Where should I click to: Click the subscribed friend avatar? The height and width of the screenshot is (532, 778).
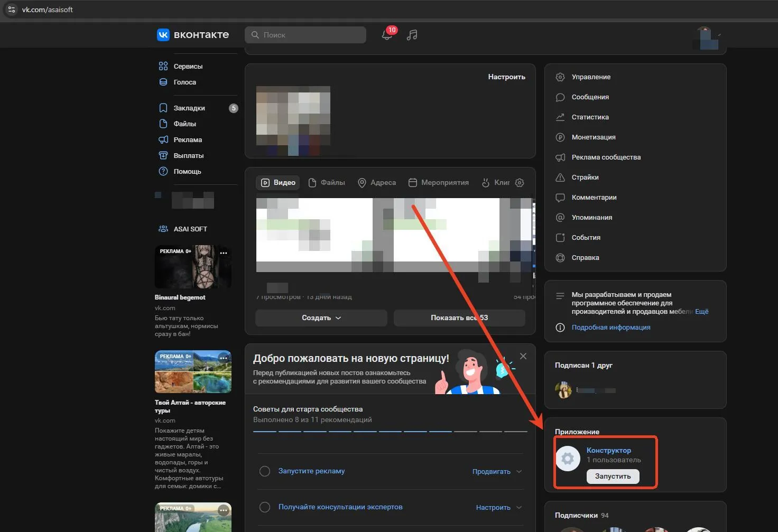click(563, 390)
